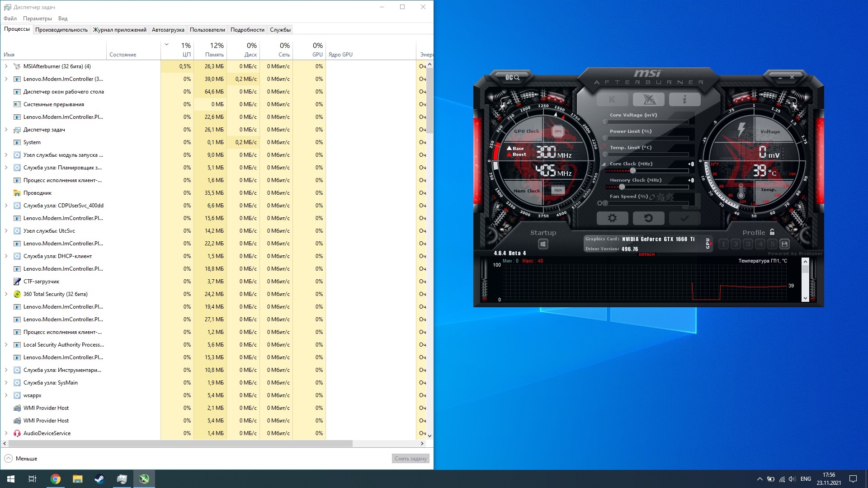Open the Task View taskbar button
Screen dimensions: 868x488
tap(33, 479)
